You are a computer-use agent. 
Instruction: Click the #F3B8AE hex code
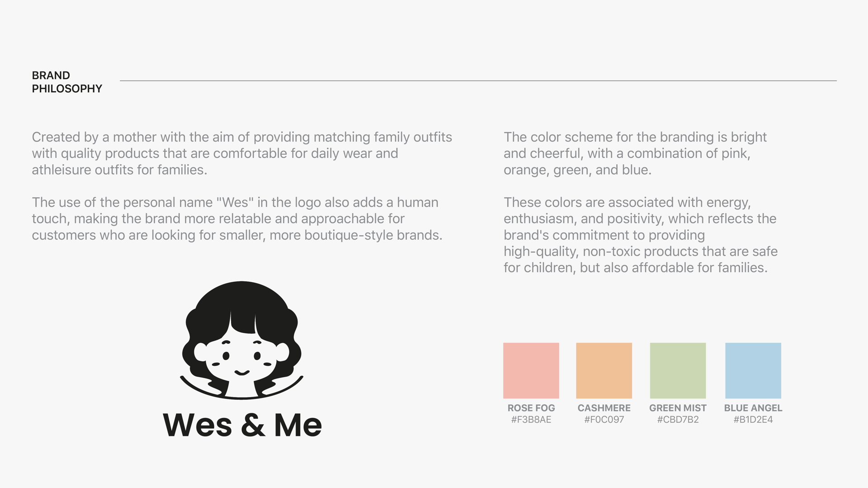pos(531,420)
